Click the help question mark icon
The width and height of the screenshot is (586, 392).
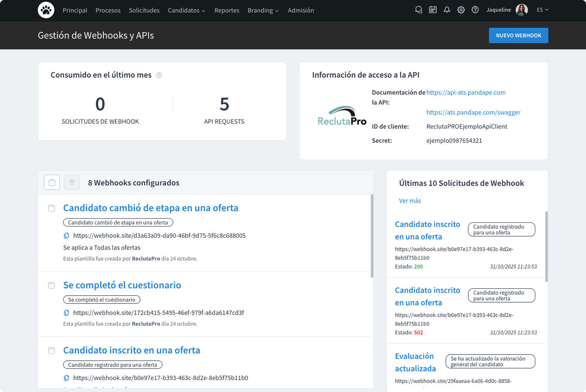(476, 10)
